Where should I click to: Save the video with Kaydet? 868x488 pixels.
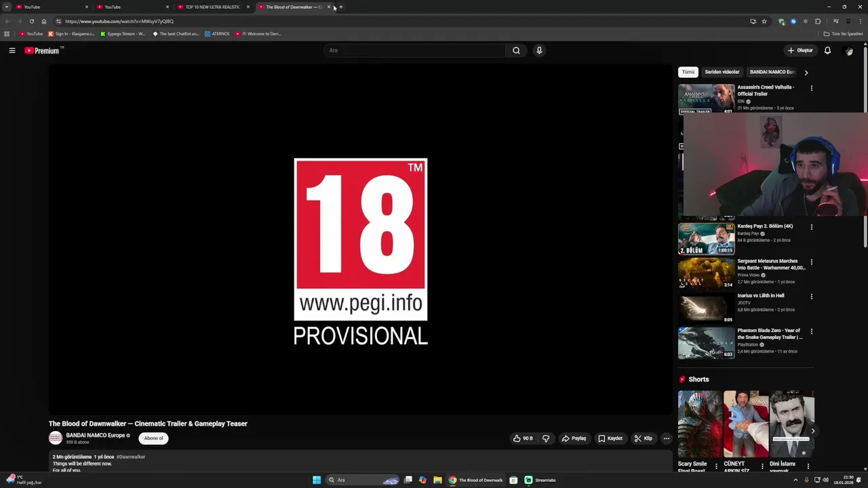click(610, 439)
